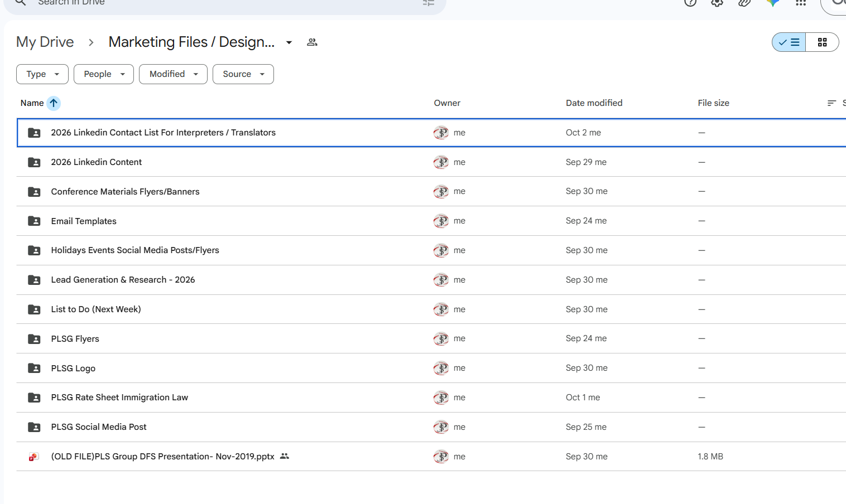
Task: Expand Marketing Files folder title dropdown arrow
Action: [289, 42]
